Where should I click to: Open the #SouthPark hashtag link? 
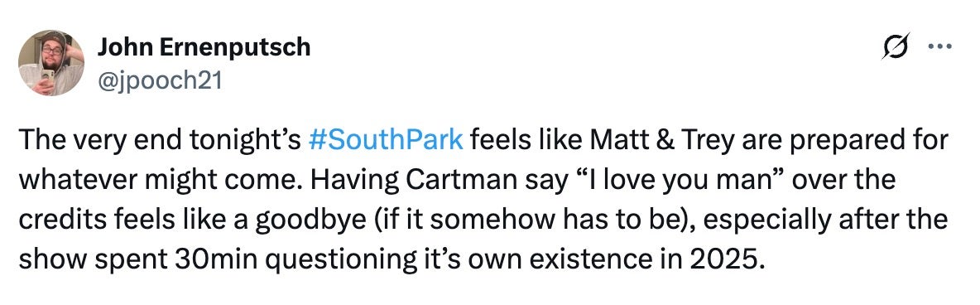[x=387, y=140]
